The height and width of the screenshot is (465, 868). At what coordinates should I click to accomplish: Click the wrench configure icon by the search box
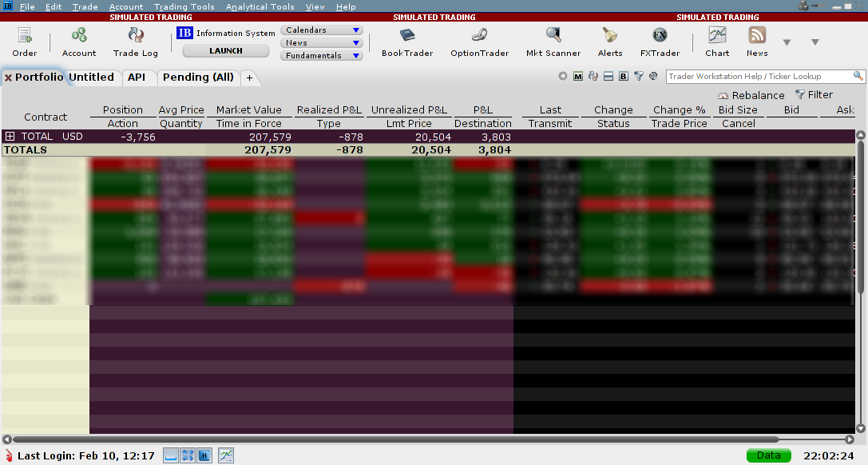tap(653, 77)
